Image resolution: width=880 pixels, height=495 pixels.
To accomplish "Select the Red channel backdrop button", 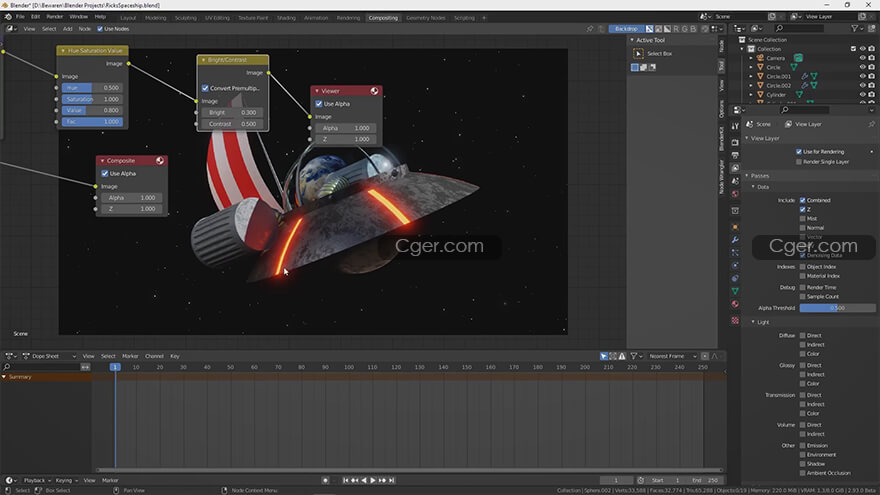I will point(676,29).
